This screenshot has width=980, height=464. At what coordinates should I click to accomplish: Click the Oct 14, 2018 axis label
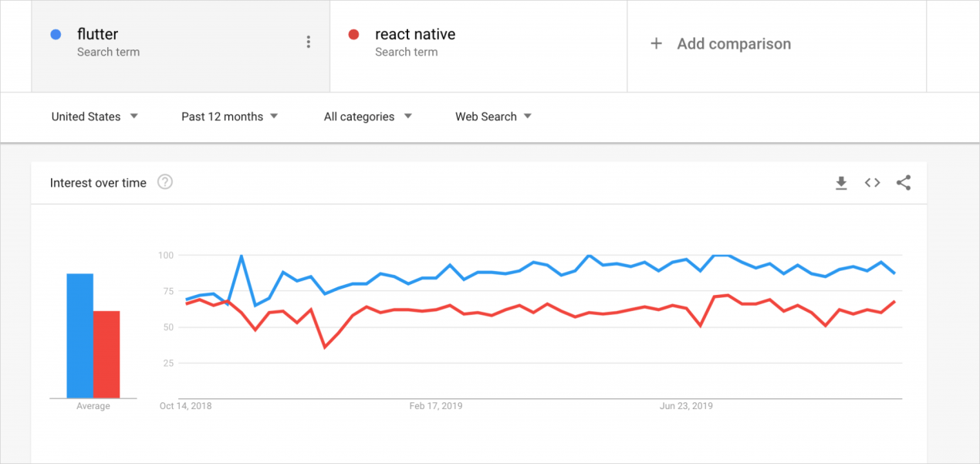(185, 405)
